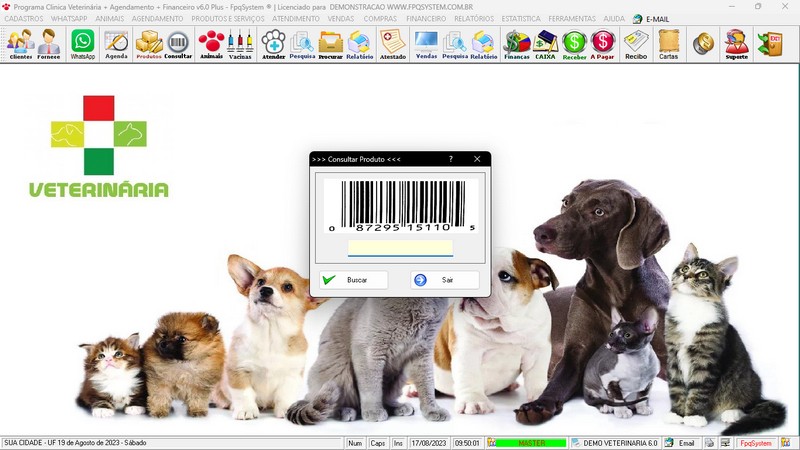Open the CADASTROS menu

click(x=24, y=19)
